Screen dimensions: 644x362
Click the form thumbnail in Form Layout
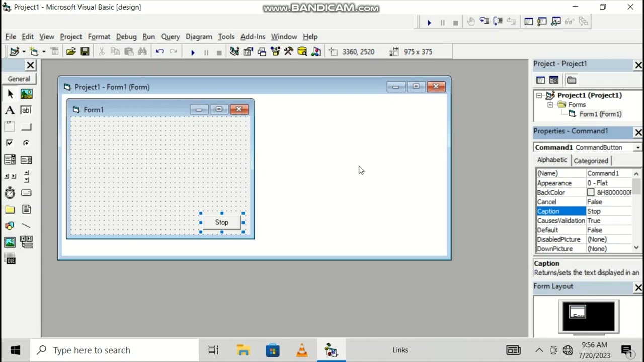pos(578,313)
